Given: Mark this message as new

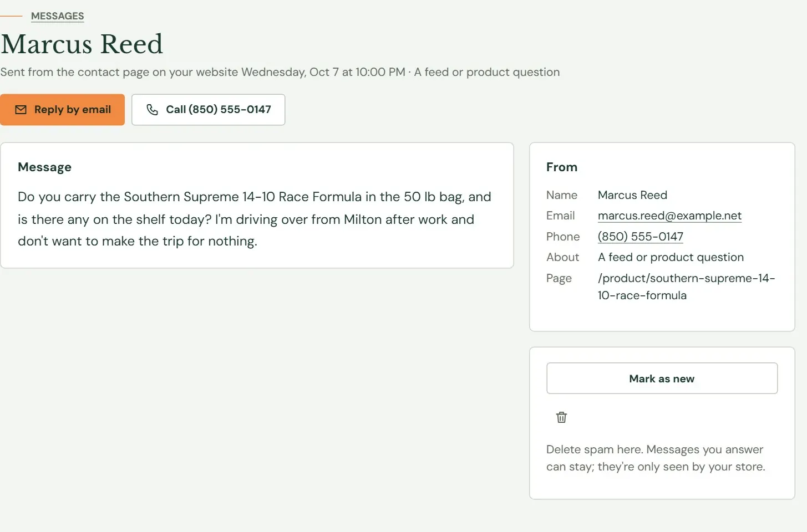Looking at the screenshot, I should click(662, 378).
